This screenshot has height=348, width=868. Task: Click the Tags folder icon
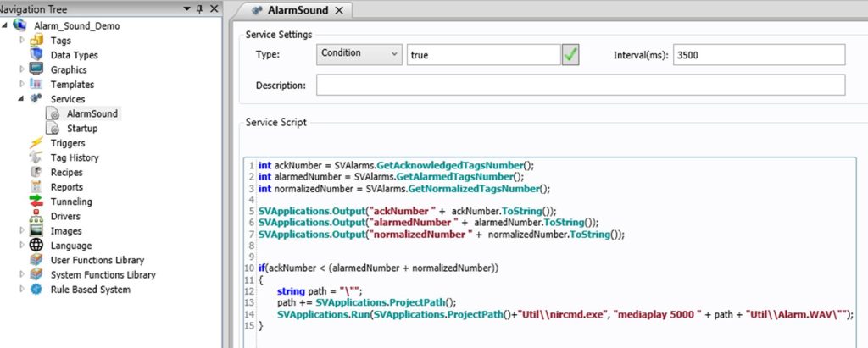point(36,41)
